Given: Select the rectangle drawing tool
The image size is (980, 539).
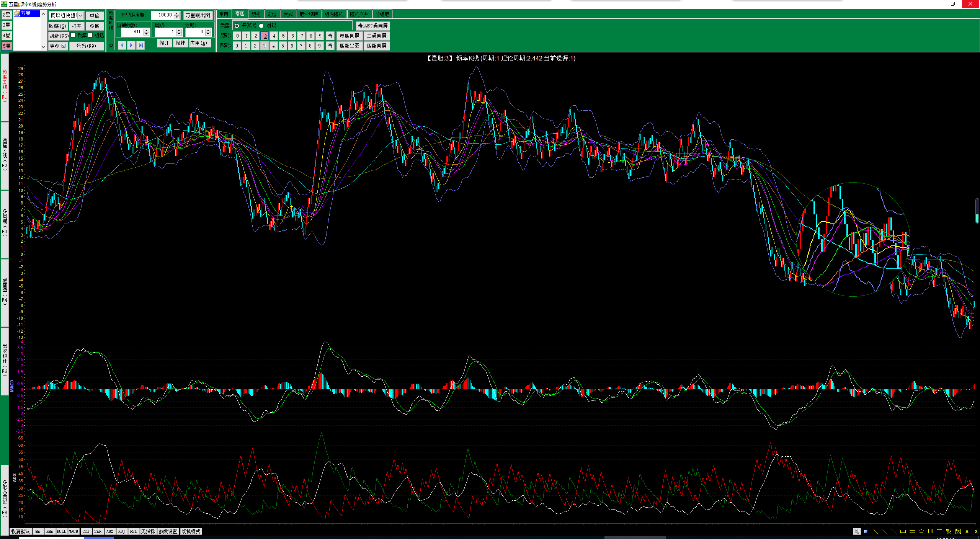Looking at the screenshot, I should 903,531.
